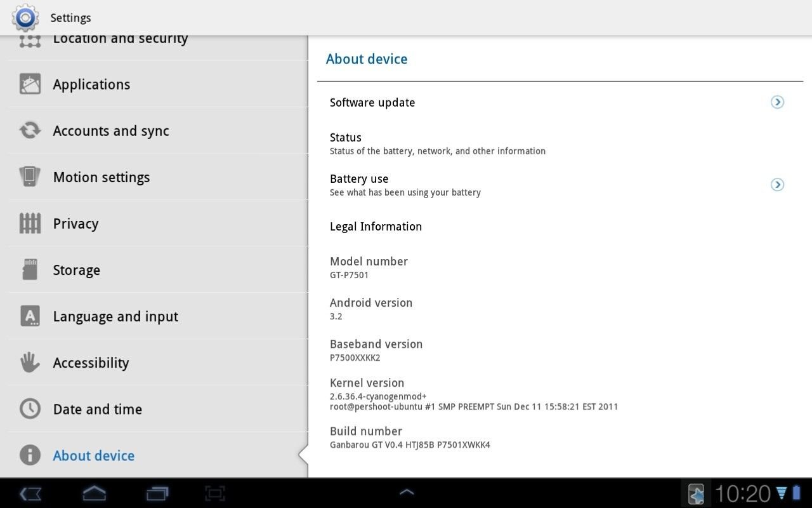
Task: Tap Build number Ganbarou entry
Action: click(560, 437)
